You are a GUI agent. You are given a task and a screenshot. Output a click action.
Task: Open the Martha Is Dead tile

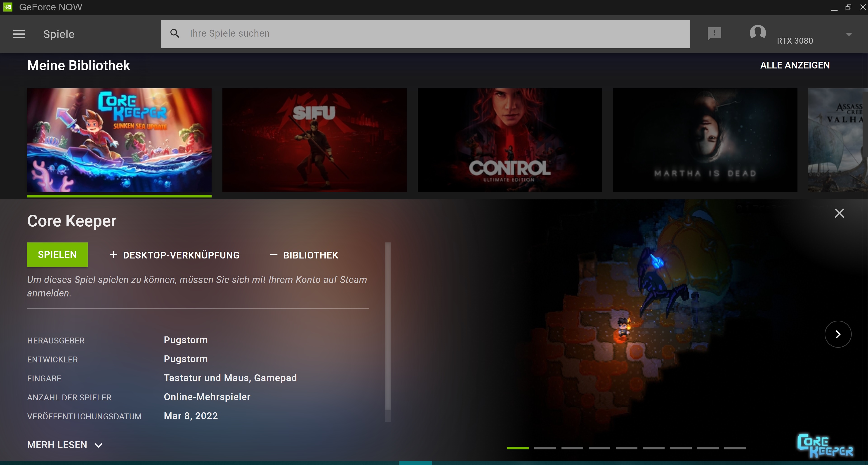coord(705,140)
